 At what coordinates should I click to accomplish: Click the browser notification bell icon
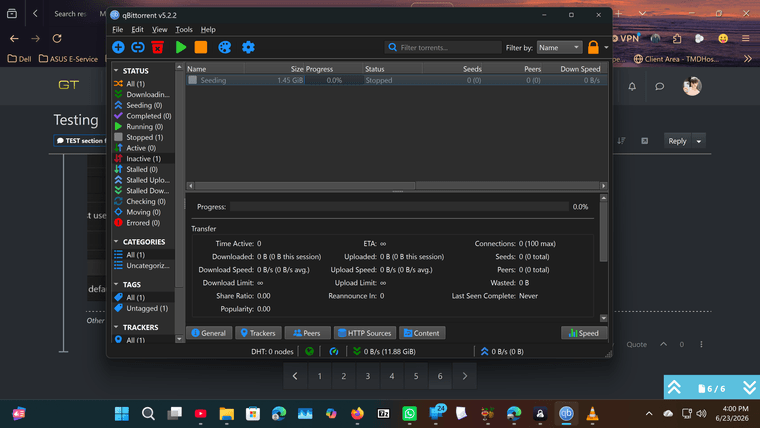point(632,86)
